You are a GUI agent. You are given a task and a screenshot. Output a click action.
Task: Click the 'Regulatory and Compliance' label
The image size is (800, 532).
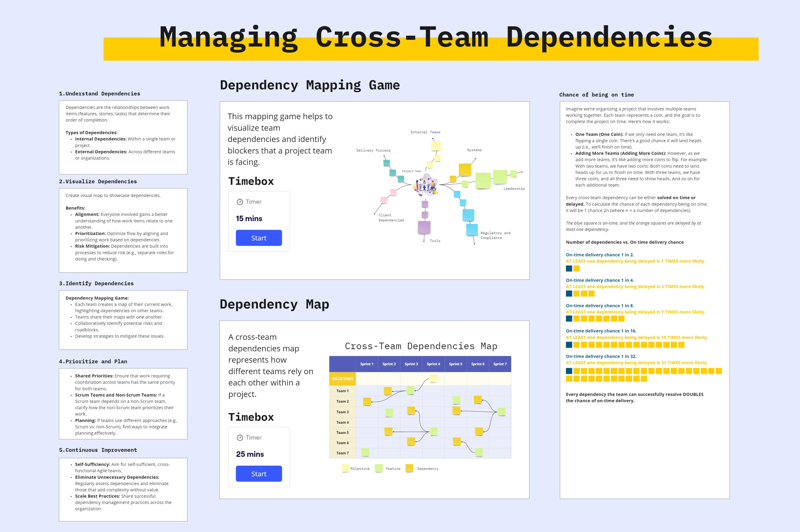coord(495,235)
